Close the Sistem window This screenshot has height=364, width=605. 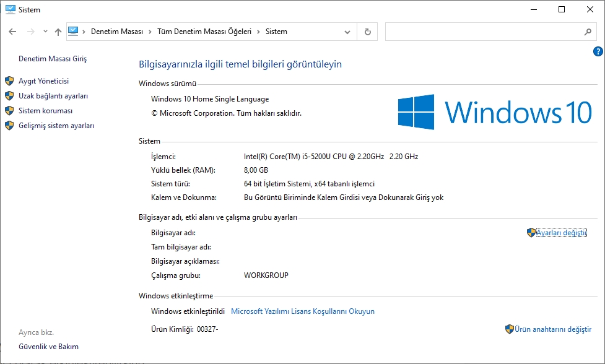pos(590,9)
